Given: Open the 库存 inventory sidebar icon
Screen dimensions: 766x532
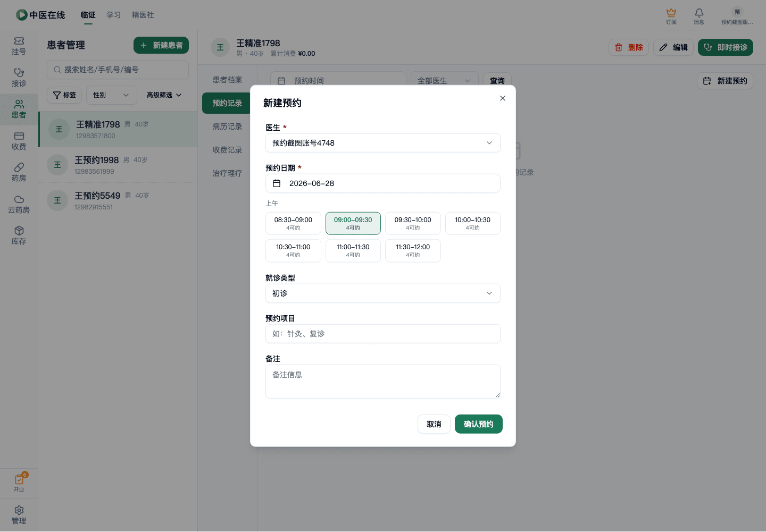Looking at the screenshot, I should pos(19,236).
